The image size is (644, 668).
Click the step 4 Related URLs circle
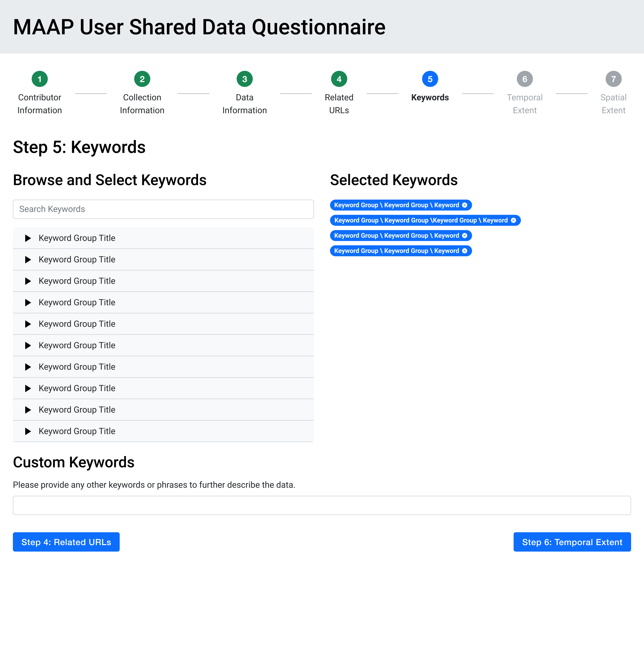click(339, 79)
